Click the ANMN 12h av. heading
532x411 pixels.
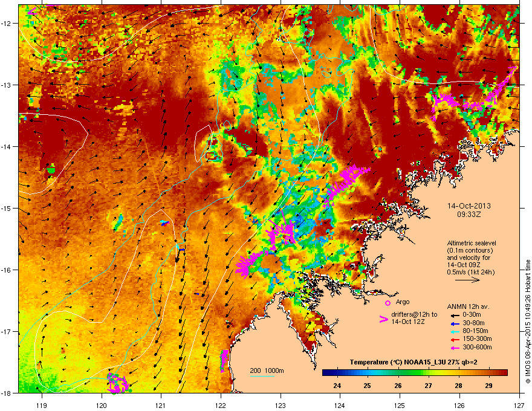[468, 306]
